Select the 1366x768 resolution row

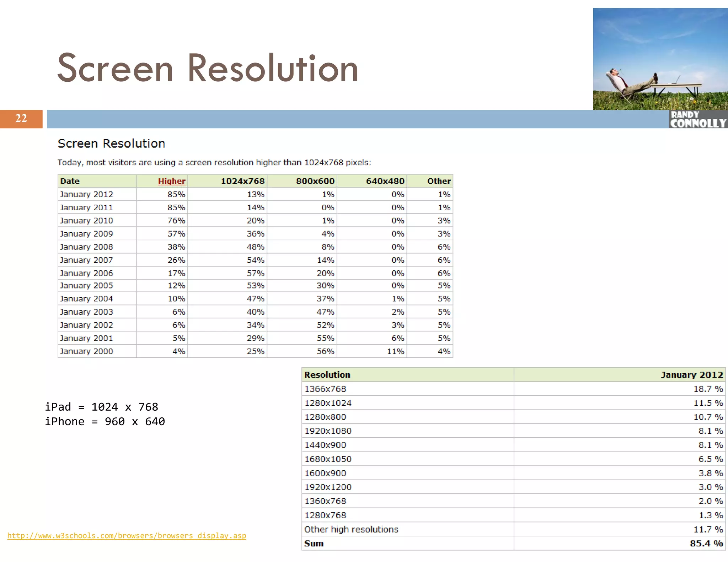tap(514, 389)
